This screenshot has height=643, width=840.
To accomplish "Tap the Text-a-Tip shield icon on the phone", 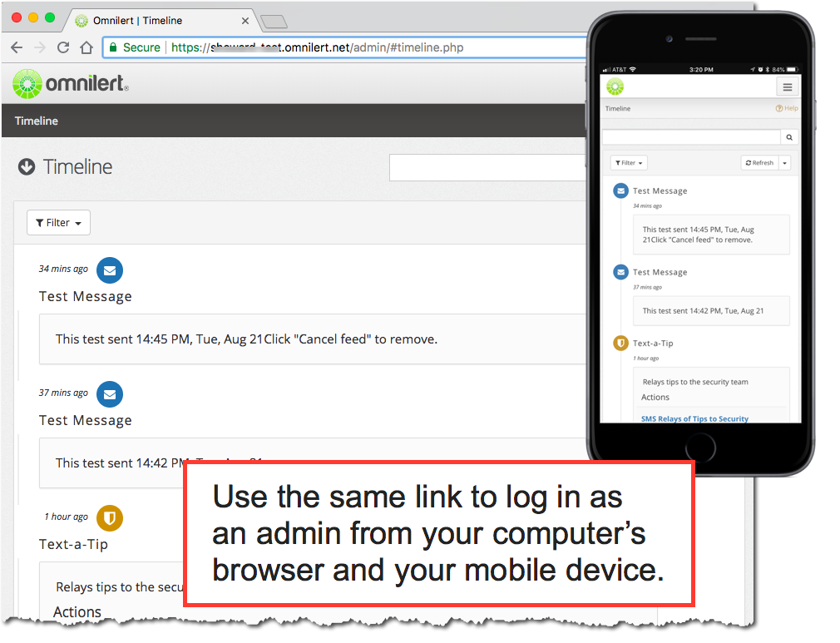I will coord(620,343).
